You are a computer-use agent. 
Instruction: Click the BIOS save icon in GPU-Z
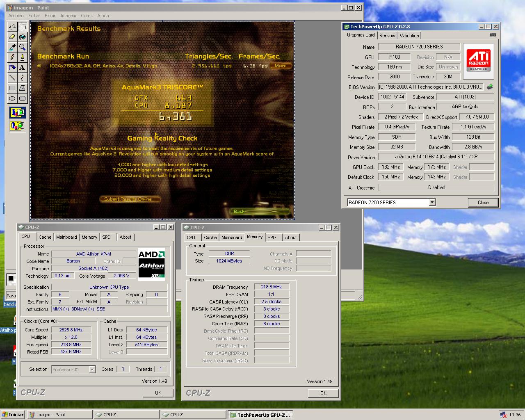(490, 87)
